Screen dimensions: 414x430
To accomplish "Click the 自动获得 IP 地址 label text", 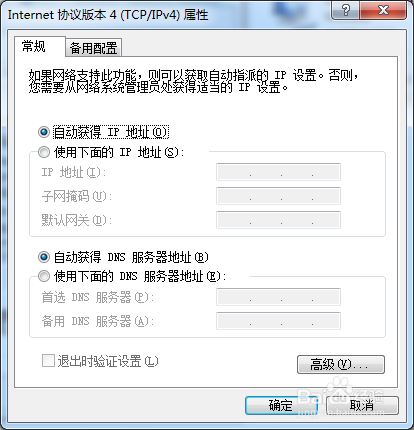I will [111, 132].
